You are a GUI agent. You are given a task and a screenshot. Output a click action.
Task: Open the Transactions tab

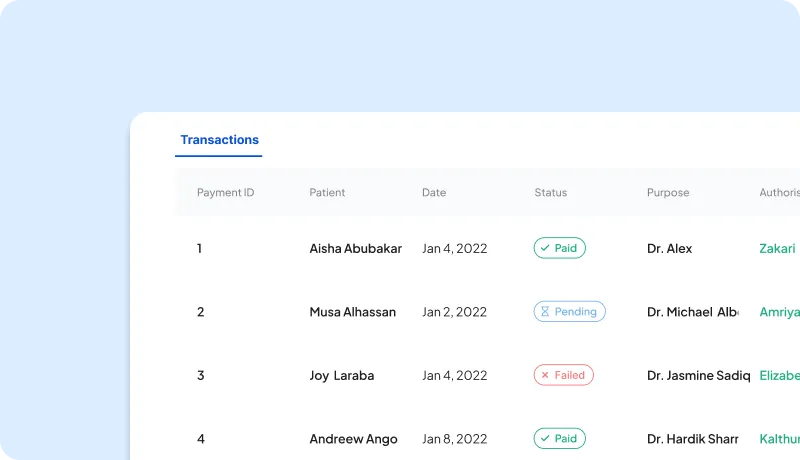pyautogui.click(x=219, y=140)
